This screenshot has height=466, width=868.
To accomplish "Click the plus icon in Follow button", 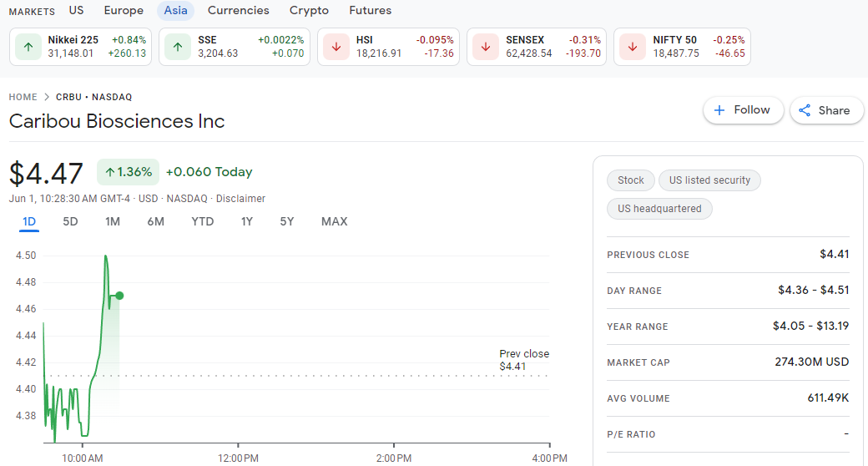I will pos(719,110).
